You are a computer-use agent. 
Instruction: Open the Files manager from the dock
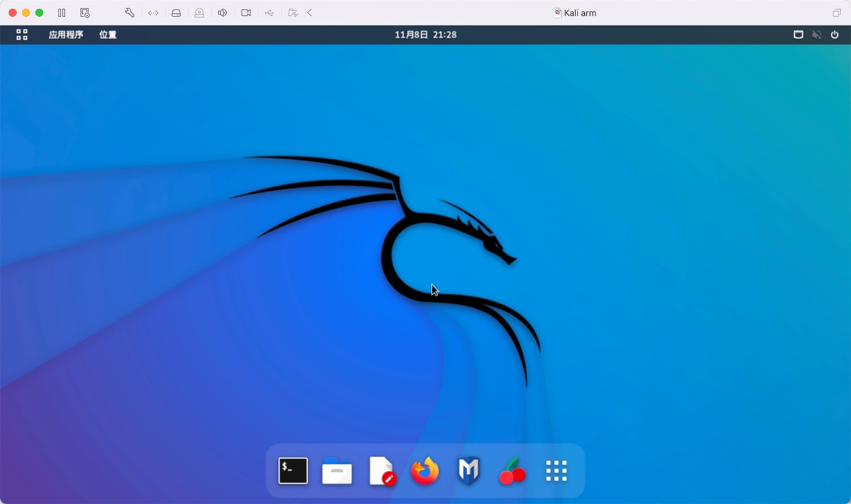click(x=337, y=470)
